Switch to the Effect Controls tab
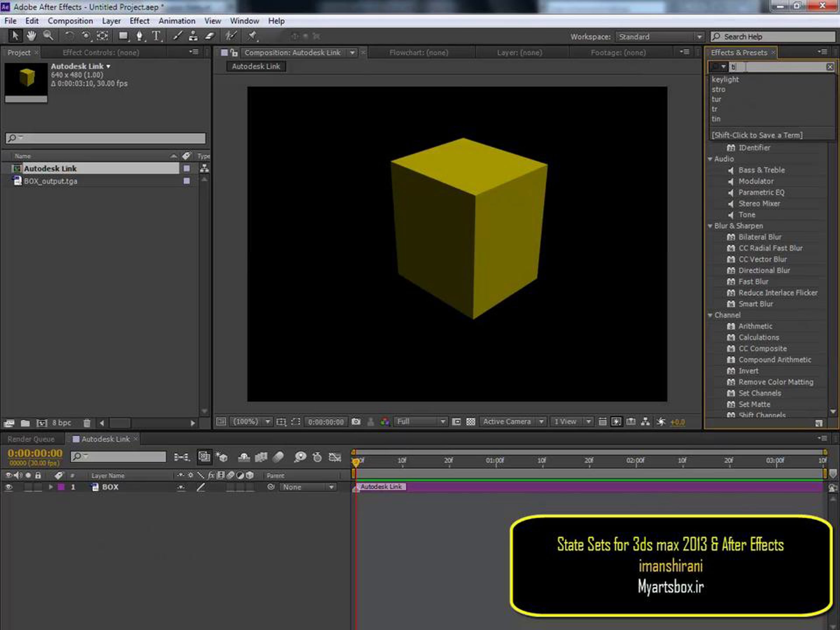The image size is (840, 630). (x=101, y=53)
